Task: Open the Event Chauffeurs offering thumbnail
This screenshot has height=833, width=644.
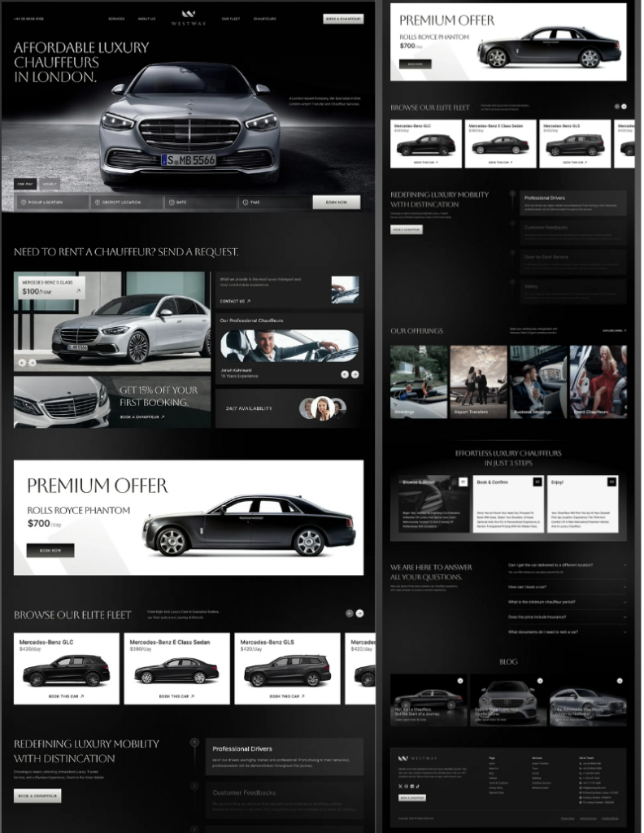Action: 598,382
